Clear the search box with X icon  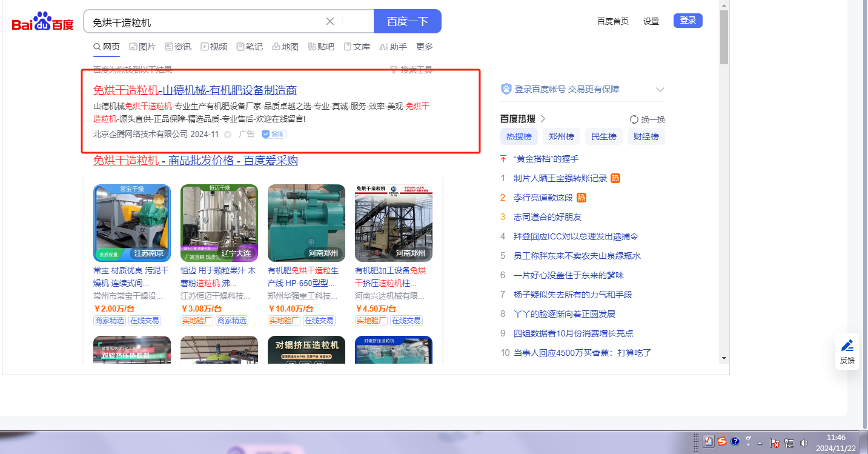pos(330,22)
